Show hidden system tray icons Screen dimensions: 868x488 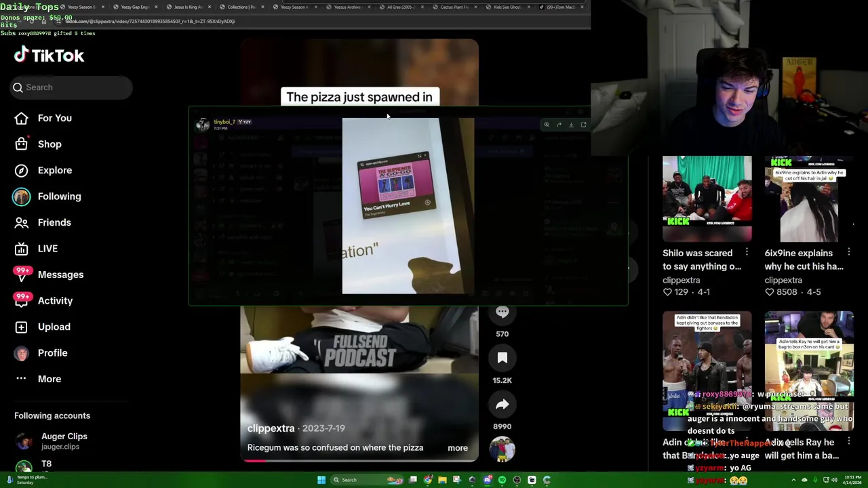[794, 480]
